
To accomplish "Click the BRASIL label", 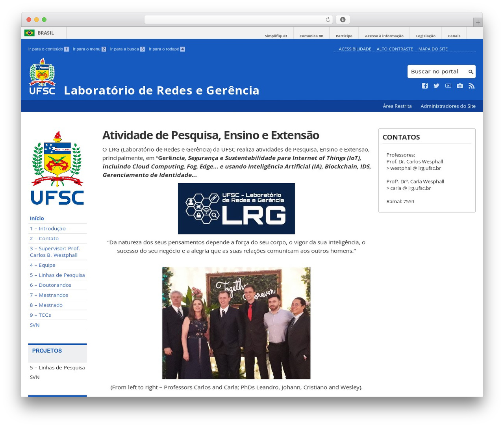I will (46, 33).
